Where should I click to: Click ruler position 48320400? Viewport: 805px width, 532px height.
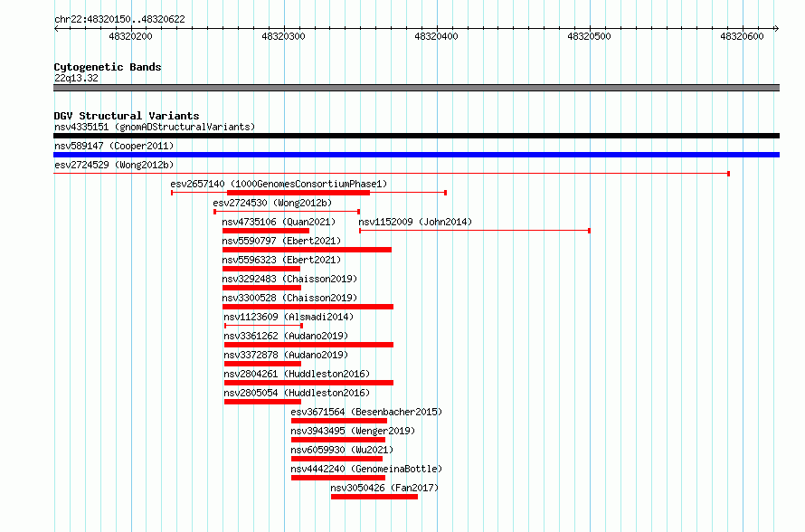click(436, 36)
